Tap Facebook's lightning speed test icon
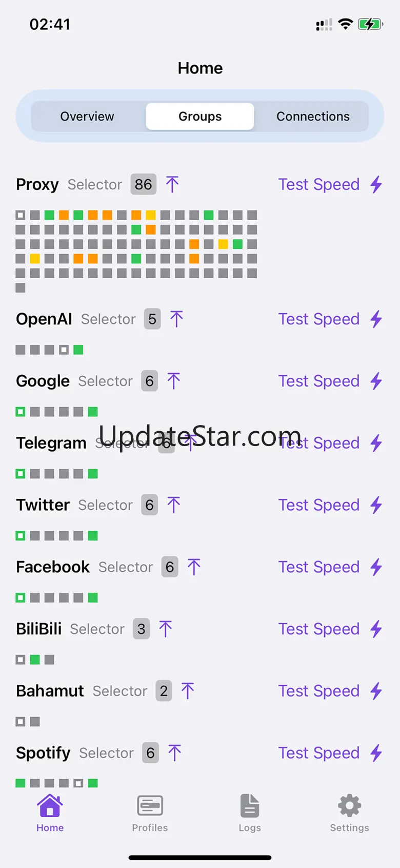The height and width of the screenshot is (868, 400). 376,567
